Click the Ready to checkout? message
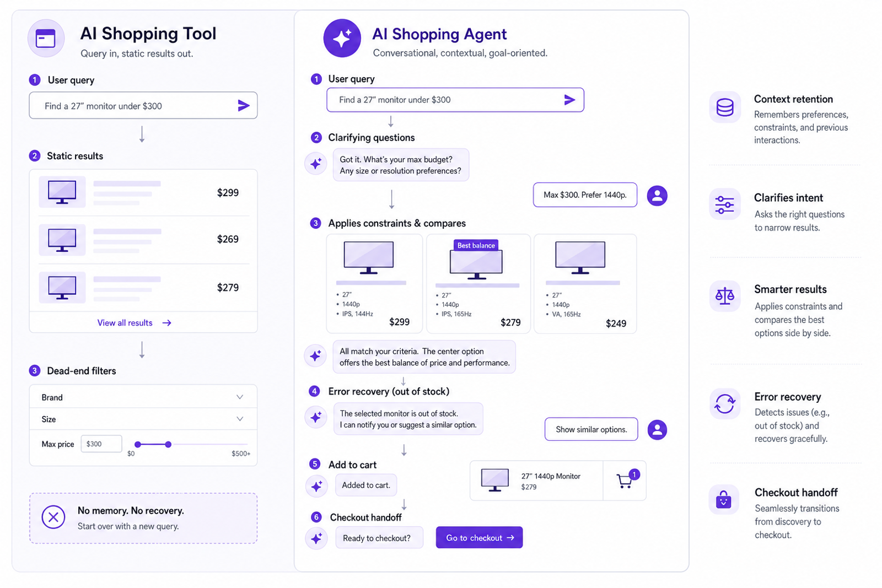Viewport: 882px width, 588px height. tap(379, 538)
